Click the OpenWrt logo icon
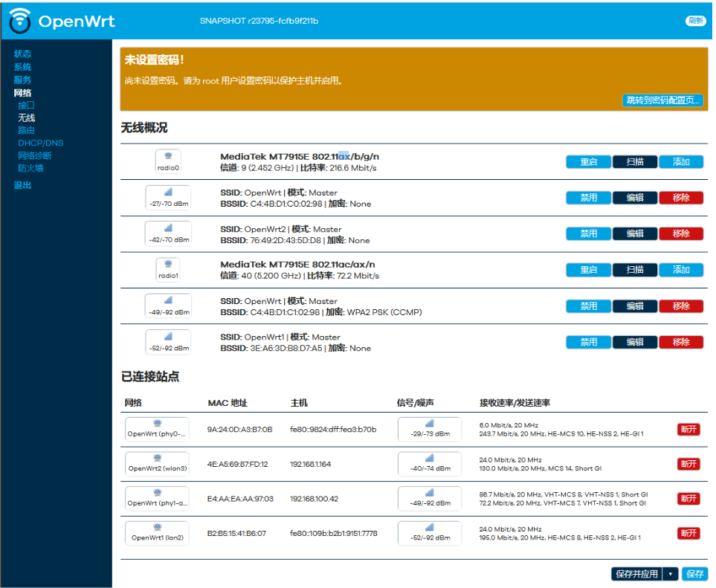 20,21
